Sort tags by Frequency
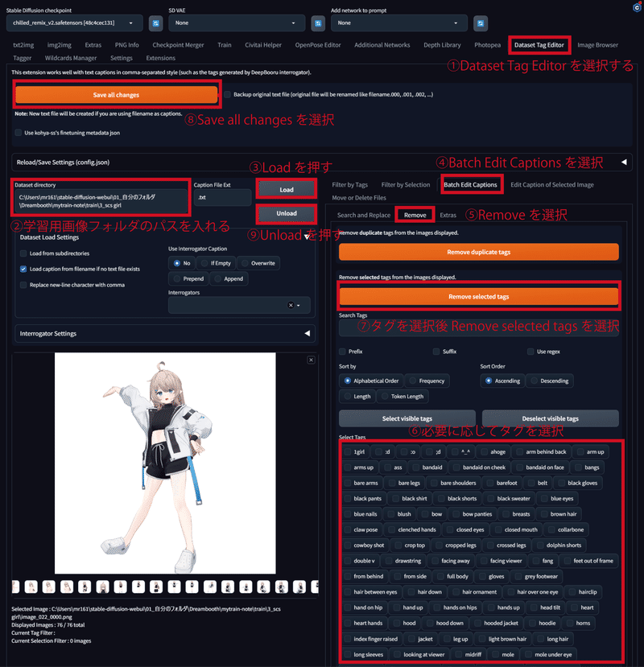 427,381
